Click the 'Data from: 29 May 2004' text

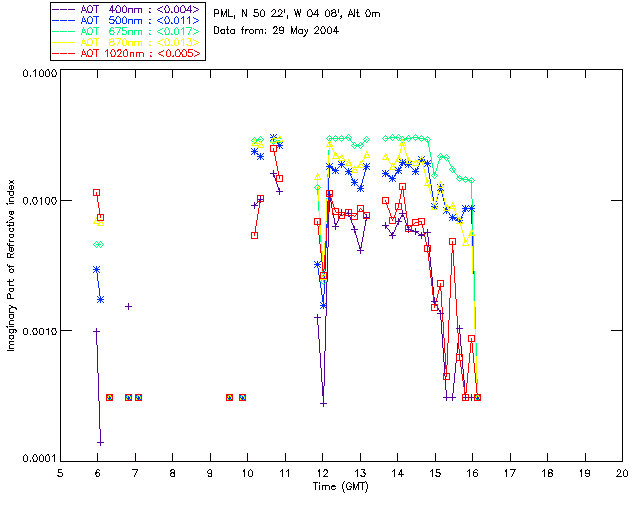(x=276, y=31)
